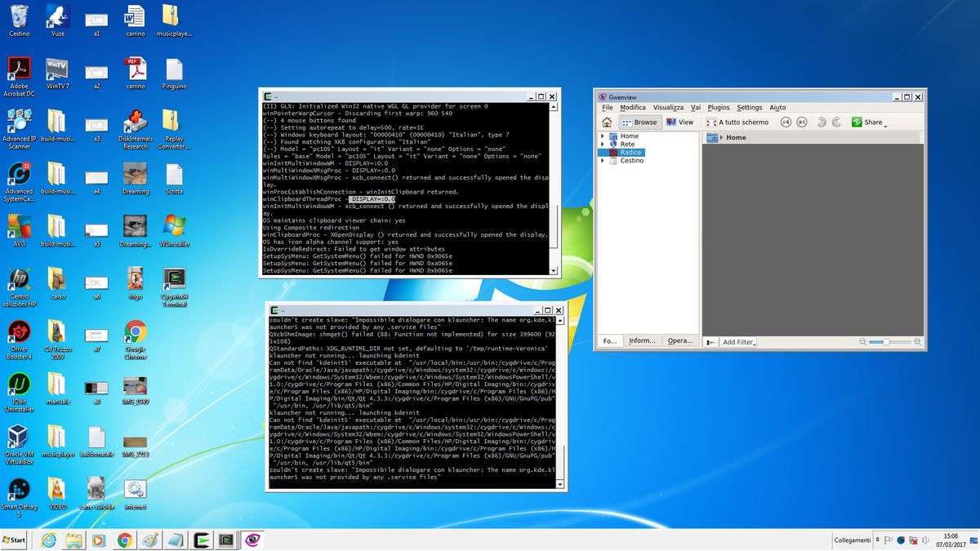Image resolution: width=980 pixels, height=551 pixels.
Task: Rotate image left in Gwenview toolbar
Action: point(821,122)
